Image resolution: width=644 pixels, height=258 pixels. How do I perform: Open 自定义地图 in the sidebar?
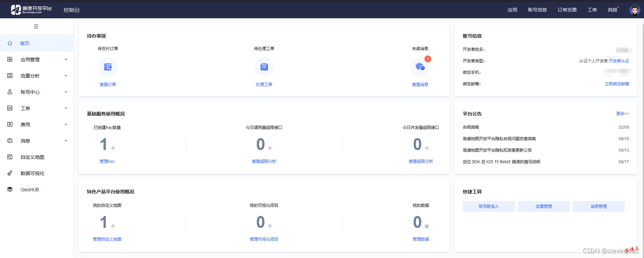click(32, 157)
